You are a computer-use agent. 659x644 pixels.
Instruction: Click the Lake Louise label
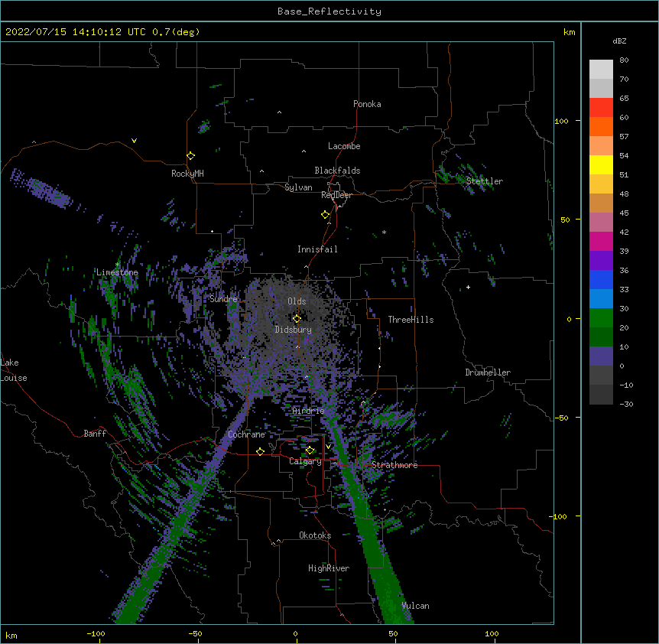[x=14, y=370]
